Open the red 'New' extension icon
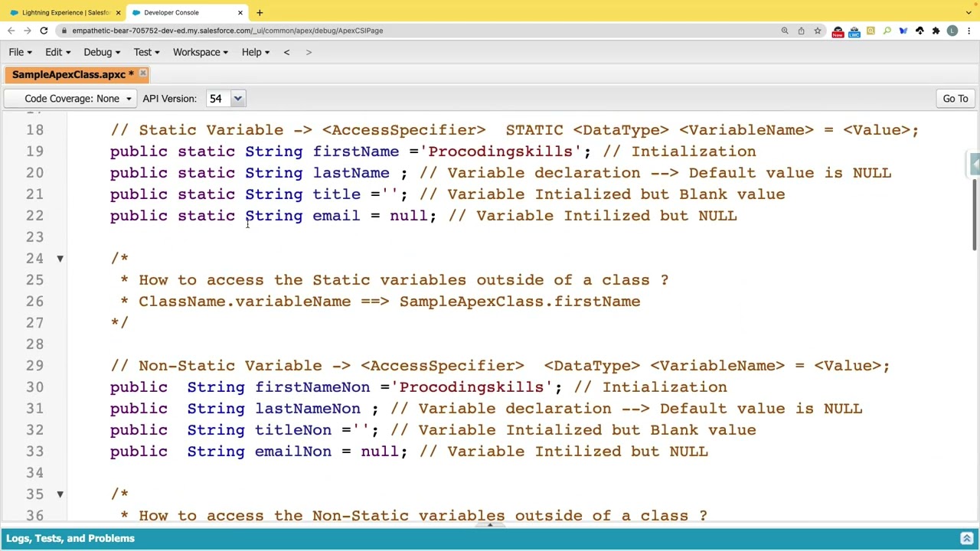The image size is (980, 551). 838,31
